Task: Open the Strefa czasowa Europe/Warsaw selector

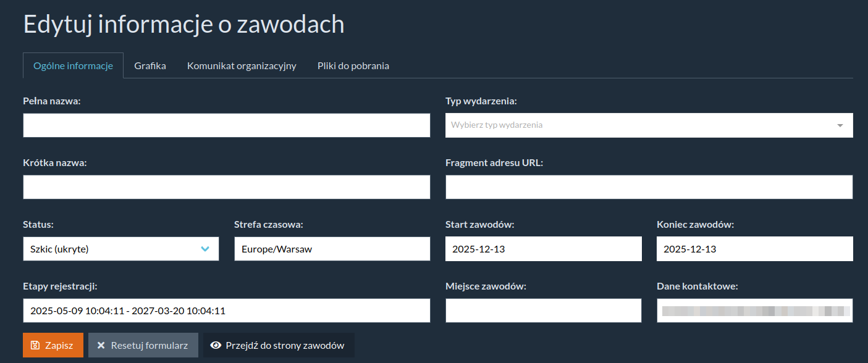Action: [332, 249]
